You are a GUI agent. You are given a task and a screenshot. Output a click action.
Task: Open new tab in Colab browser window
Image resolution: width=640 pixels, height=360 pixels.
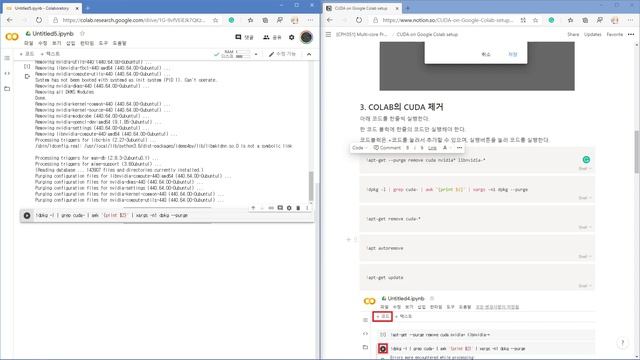tap(88, 8)
